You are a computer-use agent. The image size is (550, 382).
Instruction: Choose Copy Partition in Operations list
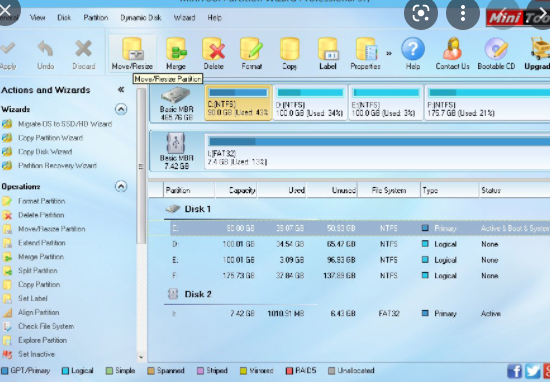tap(31, 284)
